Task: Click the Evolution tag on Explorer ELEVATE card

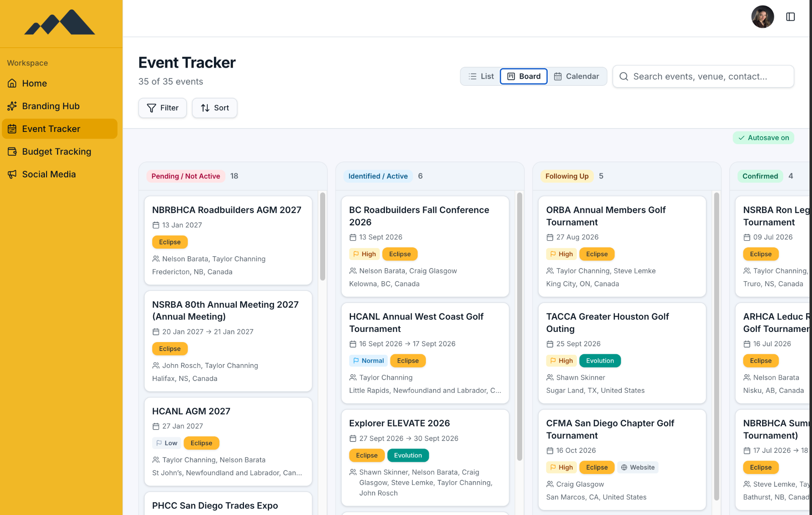Action: click(x=408, y=455)
